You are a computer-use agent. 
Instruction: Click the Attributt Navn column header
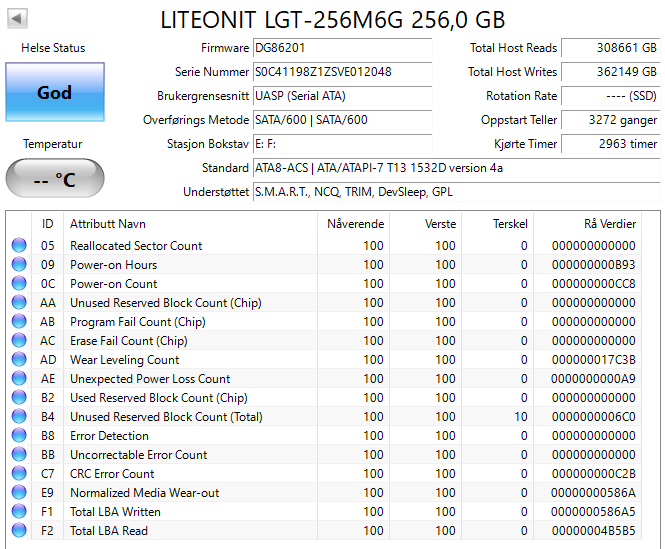[190, 224]
